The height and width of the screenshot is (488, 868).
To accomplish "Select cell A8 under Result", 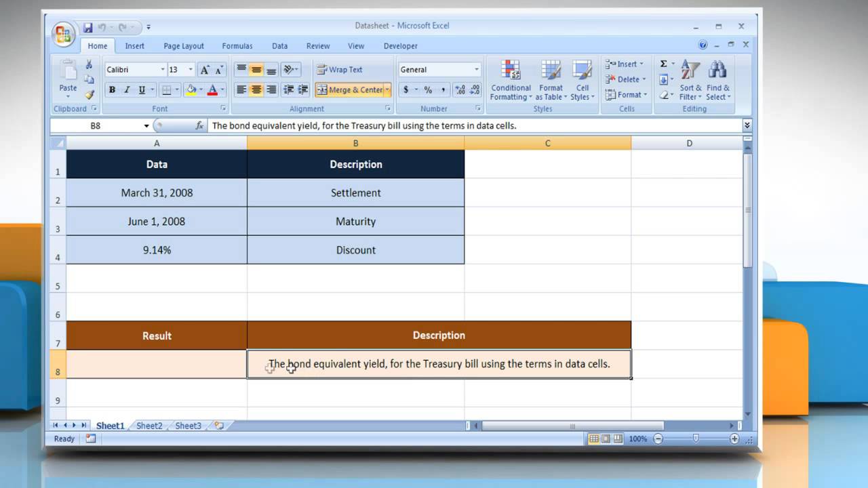I will (157, 364).
